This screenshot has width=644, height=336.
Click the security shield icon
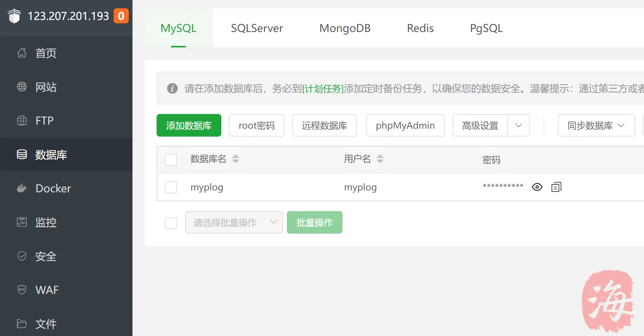[x=22, y=256]
